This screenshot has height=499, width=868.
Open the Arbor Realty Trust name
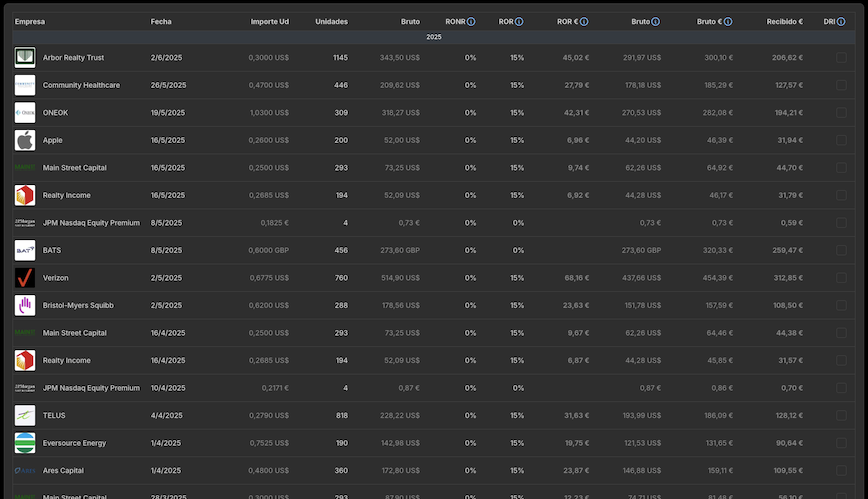[x=73, y=58]
